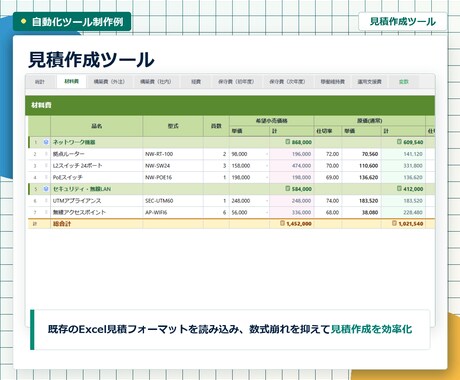This screenshot has height=380, width=460.
Task: Click discount rate cell 72.00
Action: [328, 154]
